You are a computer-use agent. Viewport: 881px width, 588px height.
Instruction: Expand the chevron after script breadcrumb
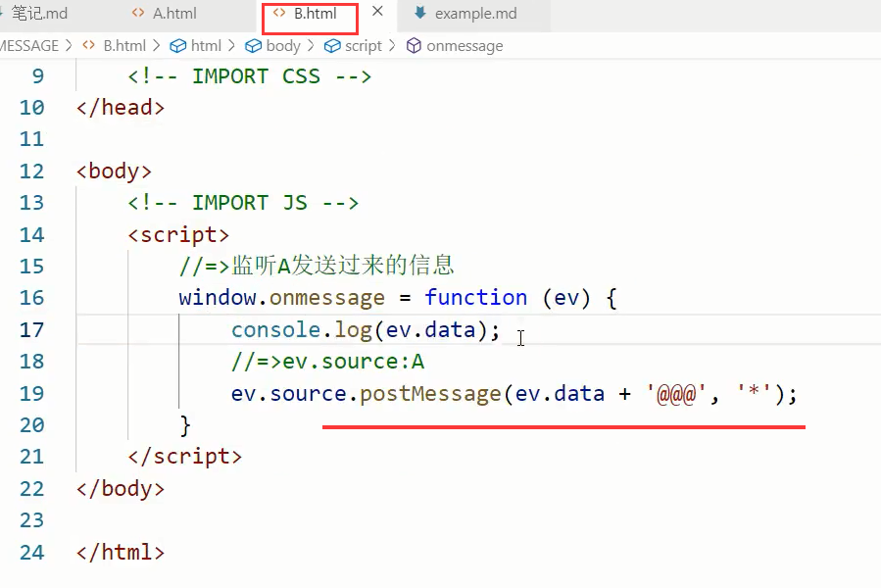point(392,45)
